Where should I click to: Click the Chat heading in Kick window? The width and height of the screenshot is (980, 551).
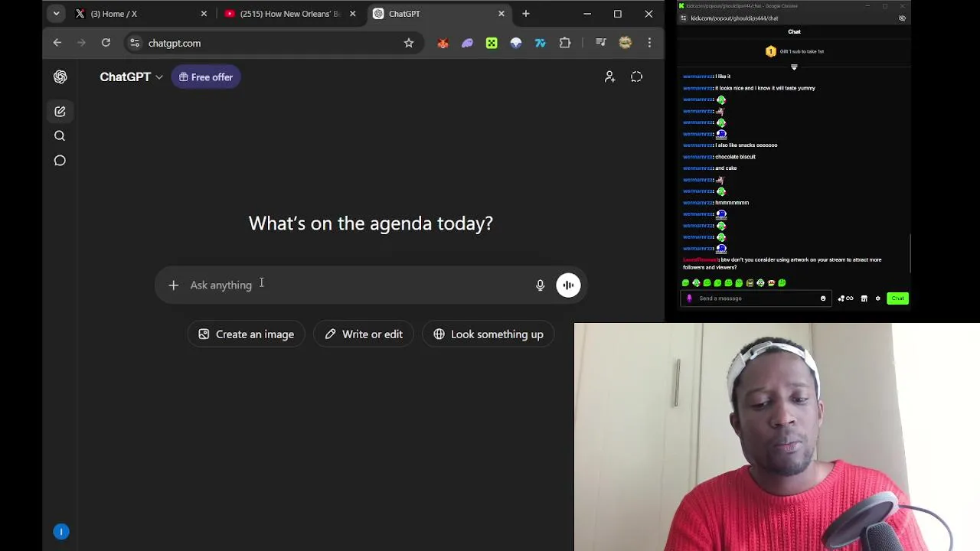794,32
